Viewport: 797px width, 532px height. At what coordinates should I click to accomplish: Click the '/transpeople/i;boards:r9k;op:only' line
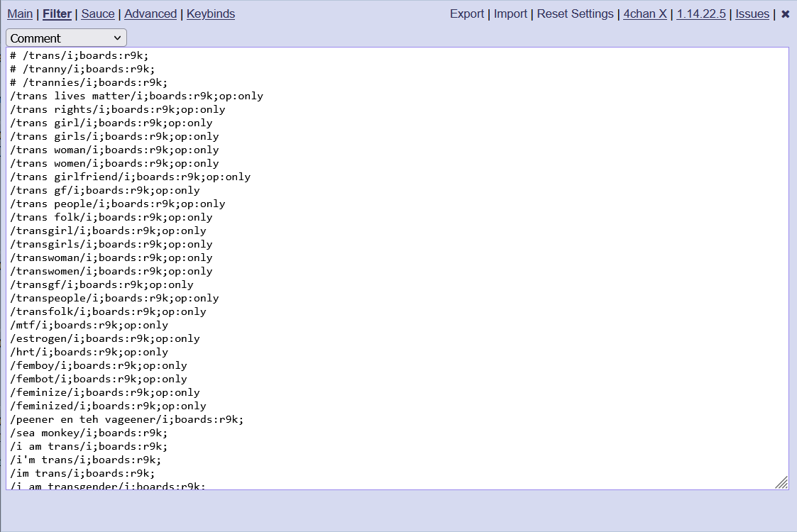[114, 298]
